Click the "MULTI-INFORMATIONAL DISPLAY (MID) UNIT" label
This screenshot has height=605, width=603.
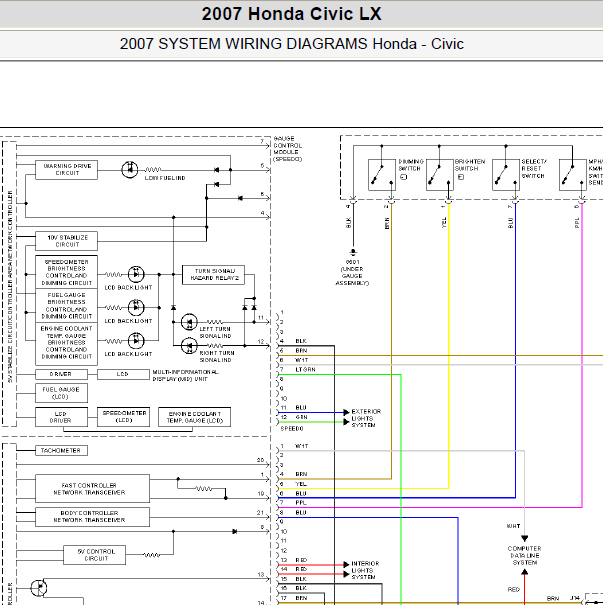[x=186, y=375]
